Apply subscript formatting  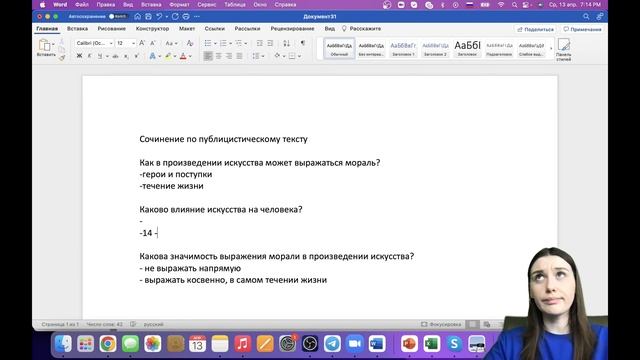[x=126, y=56]
